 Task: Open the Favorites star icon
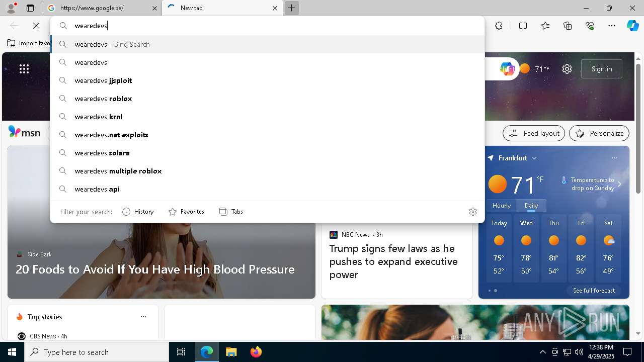(x=545, y=26)
